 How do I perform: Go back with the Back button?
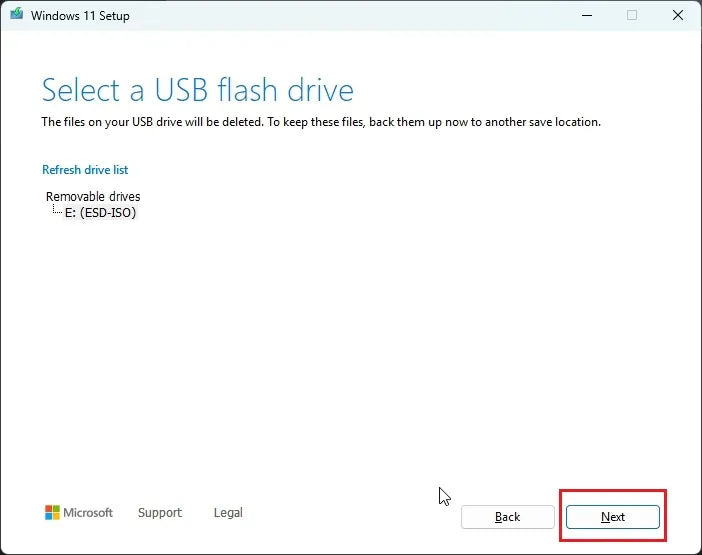point(507,517)
